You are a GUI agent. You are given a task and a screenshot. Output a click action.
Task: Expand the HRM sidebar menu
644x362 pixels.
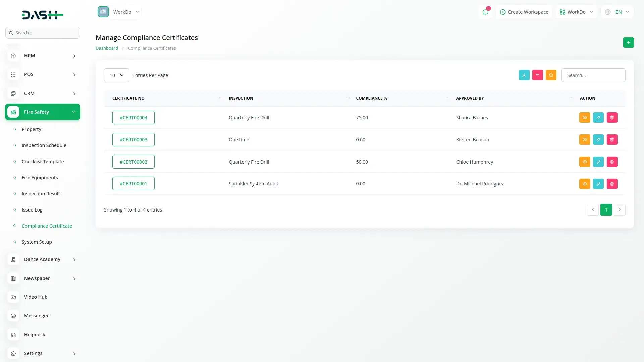pyautogui.click(x=43, y=56)
